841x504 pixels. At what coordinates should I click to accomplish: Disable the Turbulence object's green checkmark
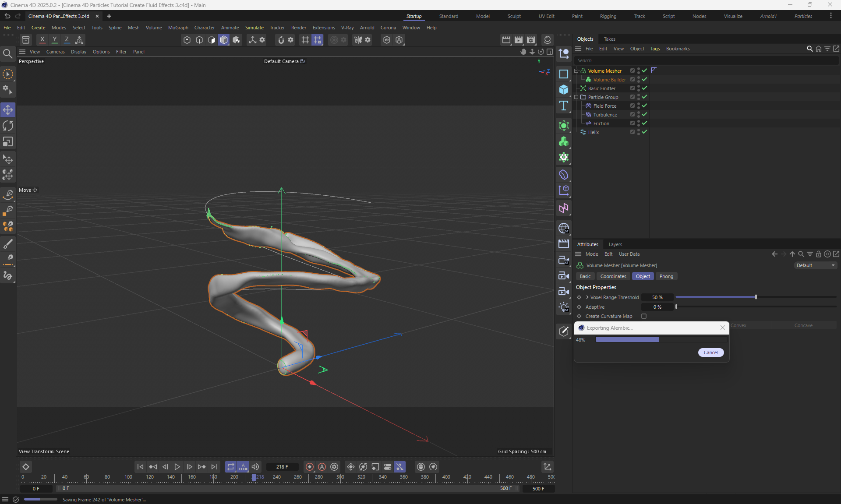644,114
